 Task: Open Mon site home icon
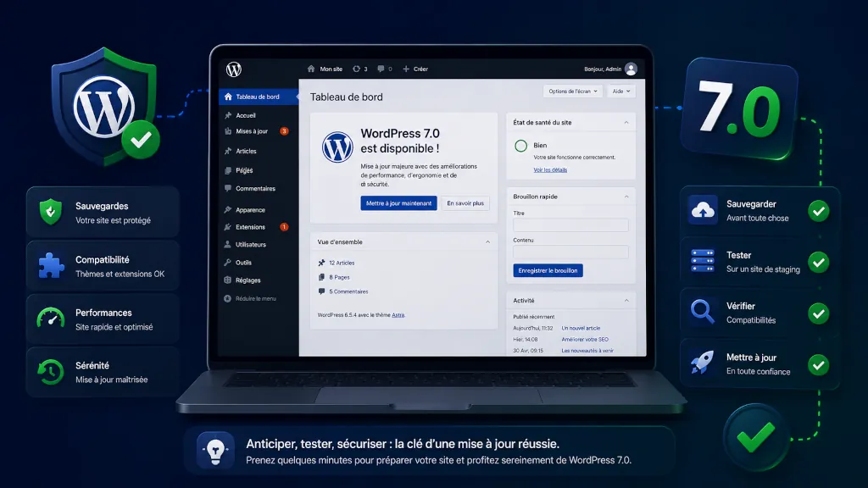pos(311,69)
